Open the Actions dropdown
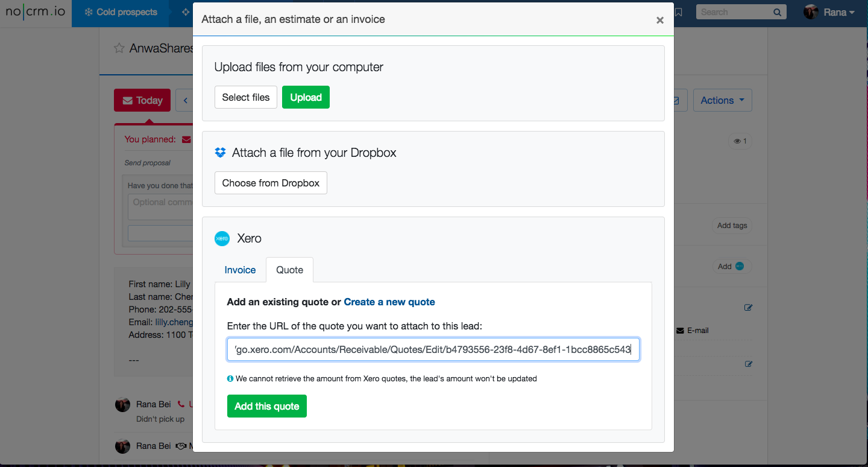868x467 pixels. click(722, 100)
